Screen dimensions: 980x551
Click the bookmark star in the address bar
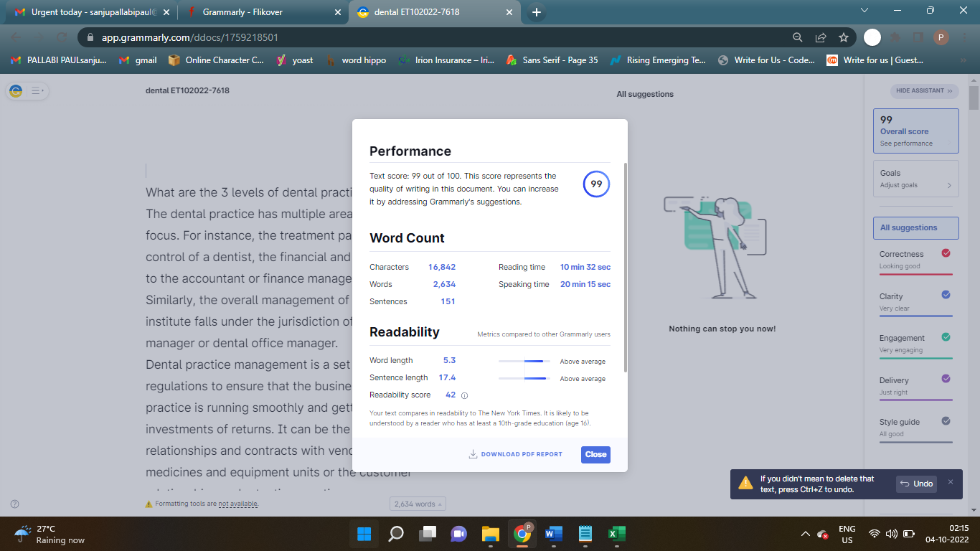[x=844, y=37]
